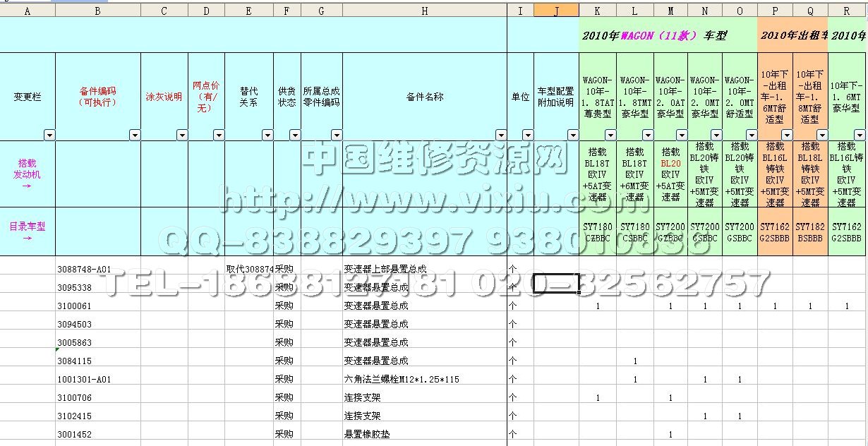This screenshot has height=446, width=868.
Task: Select the orange 2010年出租车 header cell
Action: (x=792, y=35)
